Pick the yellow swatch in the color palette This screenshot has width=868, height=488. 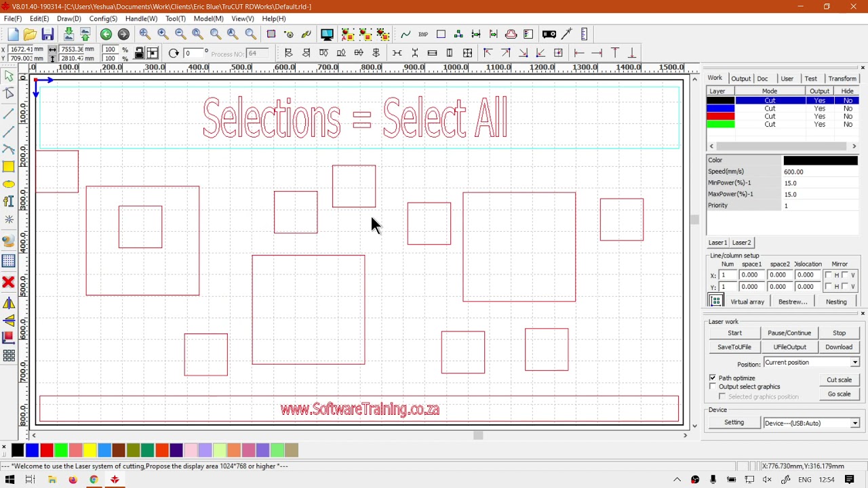(90, 450)
